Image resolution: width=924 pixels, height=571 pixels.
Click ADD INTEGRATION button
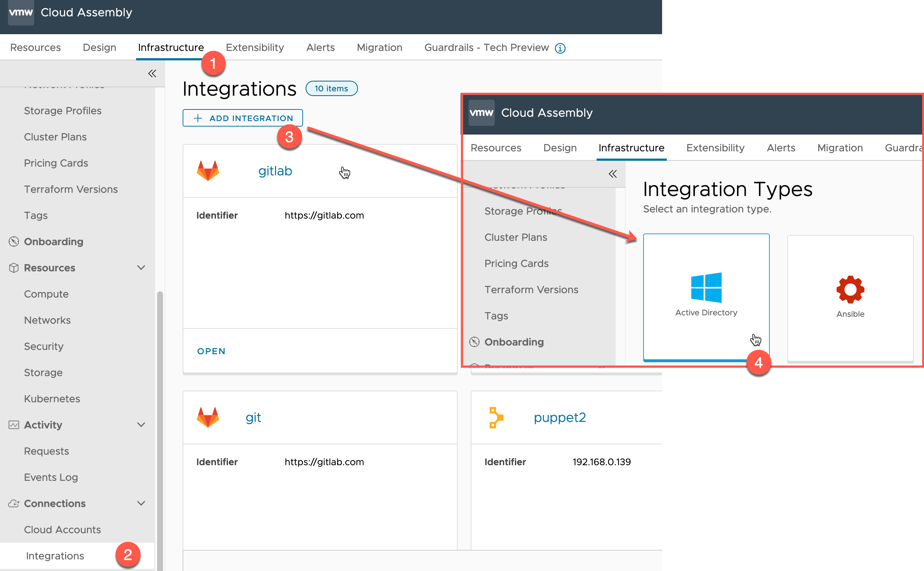(243, 118)
